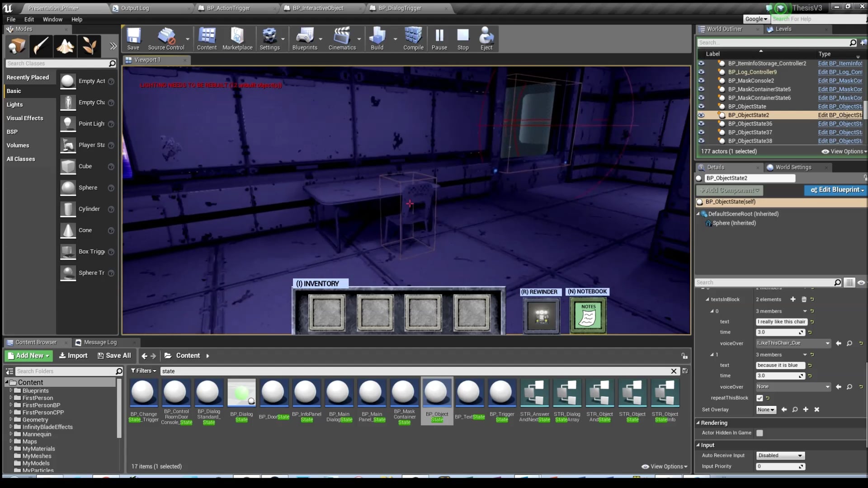868x488 pixels.
Task: Toggle visibility of BP_ObjectState2 in World Outliner
Action: [701, 115]
